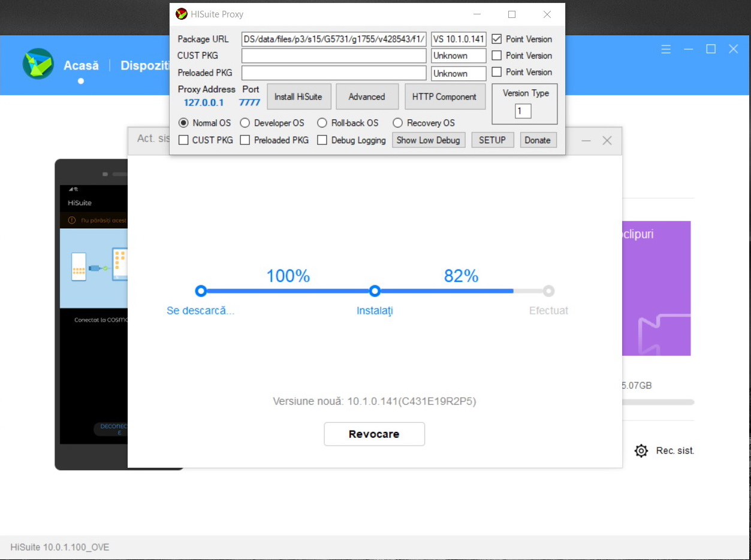Close the Act. sist. update dialog
751x560 pixels.
tap(607, 140)
